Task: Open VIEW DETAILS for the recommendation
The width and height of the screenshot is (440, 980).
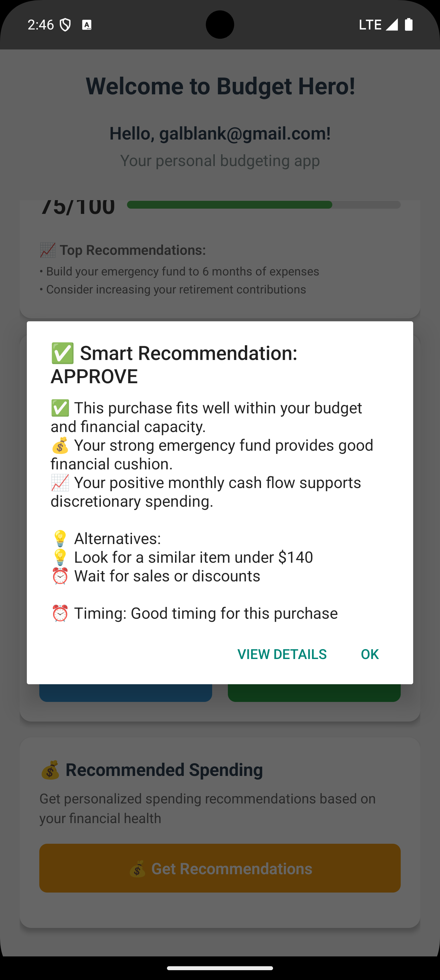Action: click(x=282, y=654)
